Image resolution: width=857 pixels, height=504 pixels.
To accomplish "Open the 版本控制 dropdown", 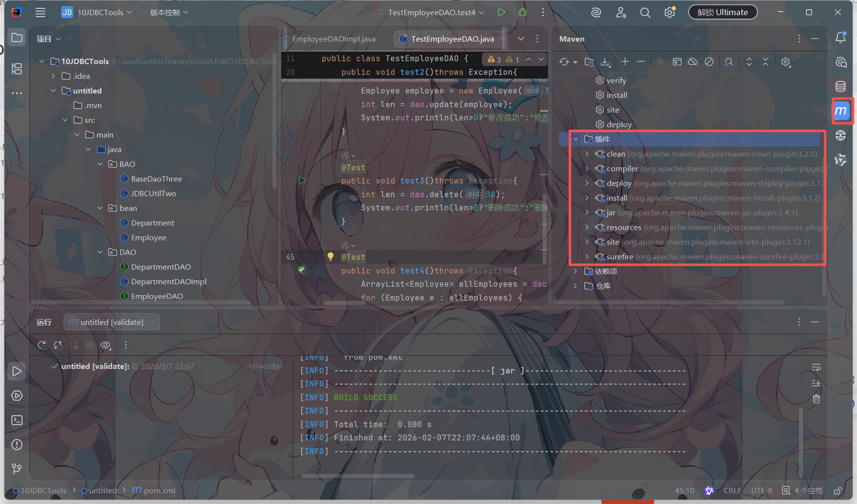I will click(169, 12).
